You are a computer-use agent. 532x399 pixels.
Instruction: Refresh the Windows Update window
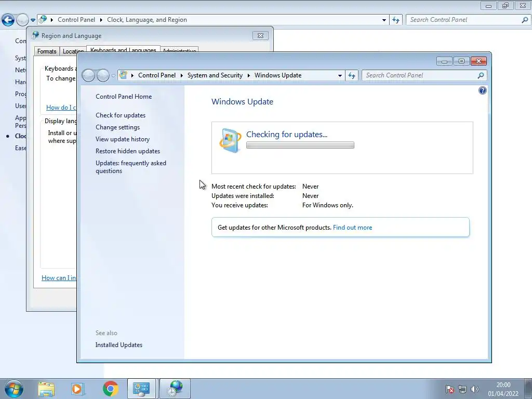tap(352, 75)
